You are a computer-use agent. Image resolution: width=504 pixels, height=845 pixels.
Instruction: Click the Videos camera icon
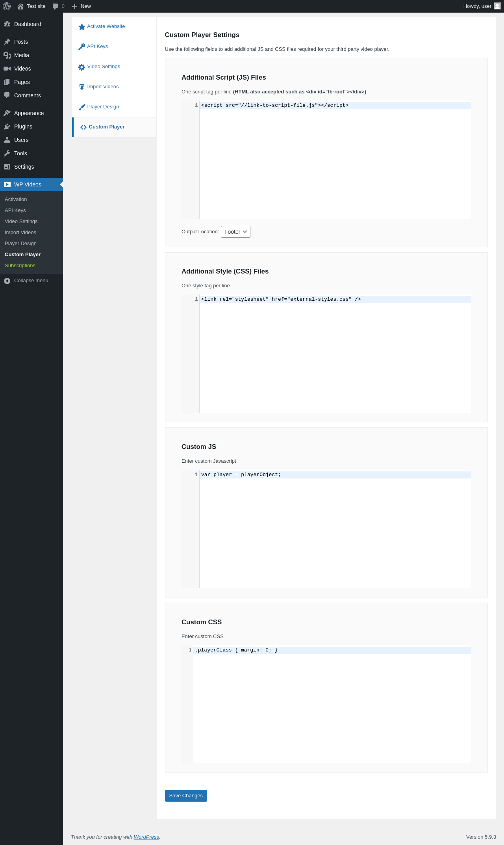point(7,69)
